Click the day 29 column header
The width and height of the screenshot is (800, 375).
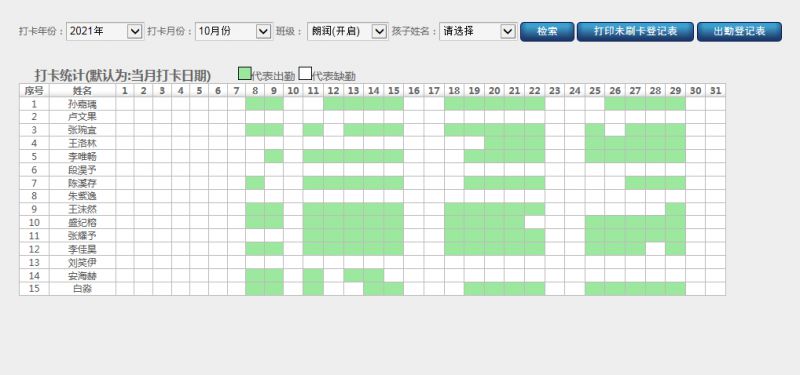tap(675, 90)
